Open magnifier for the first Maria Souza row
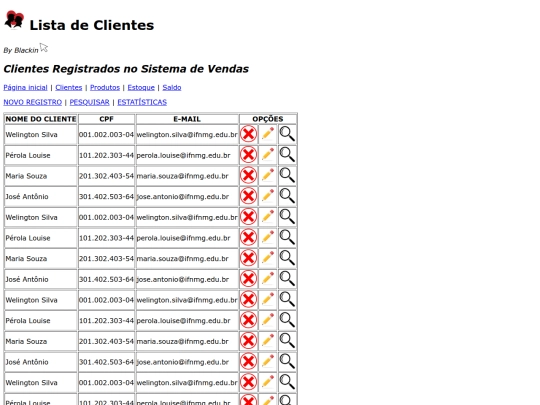This screenshot has height=405, width=540. (287, 175)
